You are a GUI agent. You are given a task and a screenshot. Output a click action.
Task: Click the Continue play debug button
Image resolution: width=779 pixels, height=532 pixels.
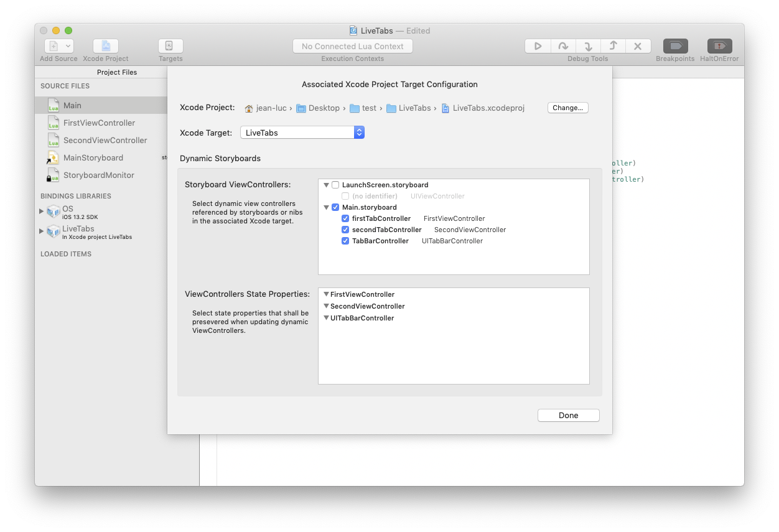(538, 46)
